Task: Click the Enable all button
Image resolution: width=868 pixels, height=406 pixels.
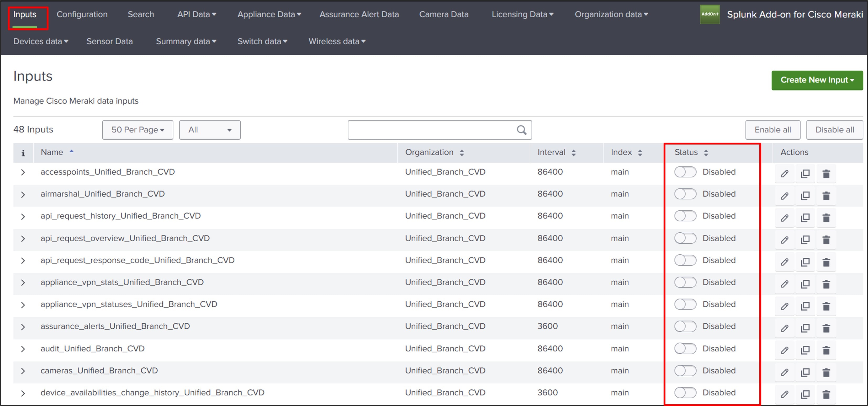Action: (x=773, y=130)
